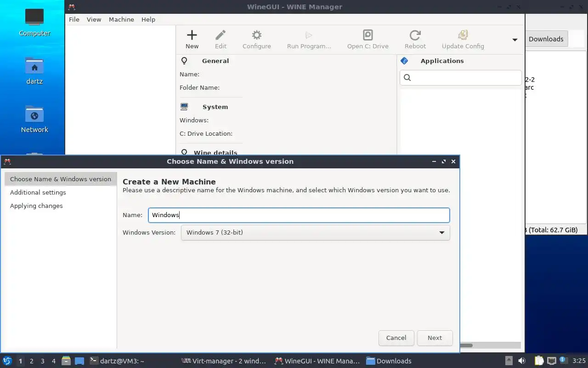Open the Network desktop icon

pyautogui.click(x=34, y=119)
